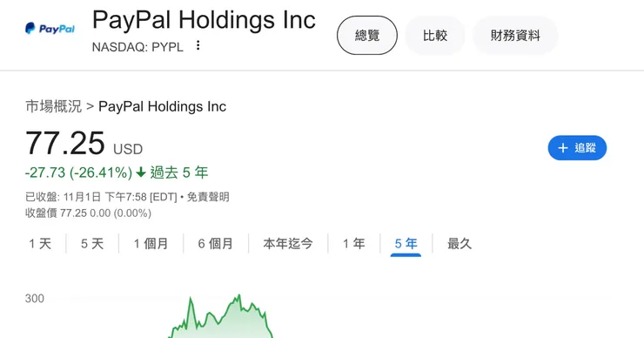Open the 免責聲明 disclaimer link
The height and width of the screenshot is (338, 644).
click(208, 197)
